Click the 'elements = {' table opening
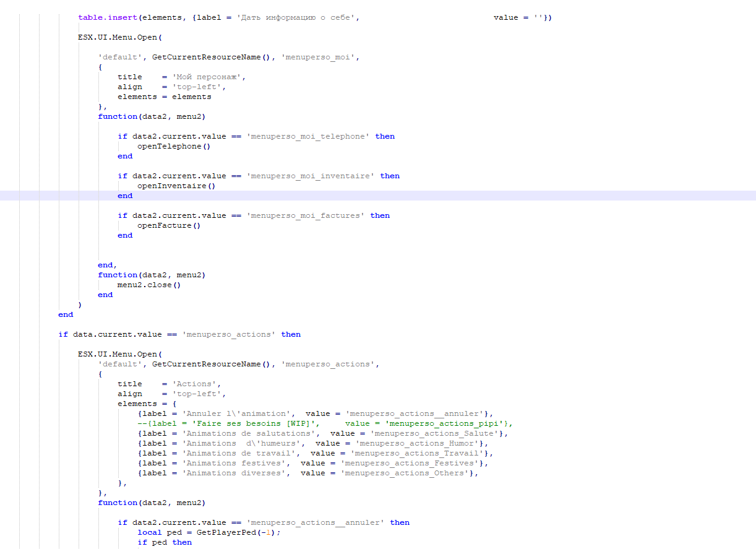Image resolution: width=756 pixels, height=549 pixels. [x=147, y=404]
